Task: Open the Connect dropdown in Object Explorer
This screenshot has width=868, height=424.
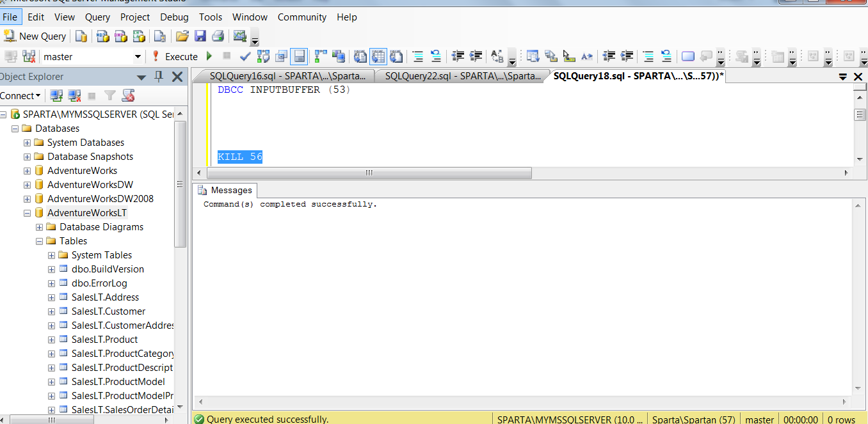Action: click(x=20, y=96)
